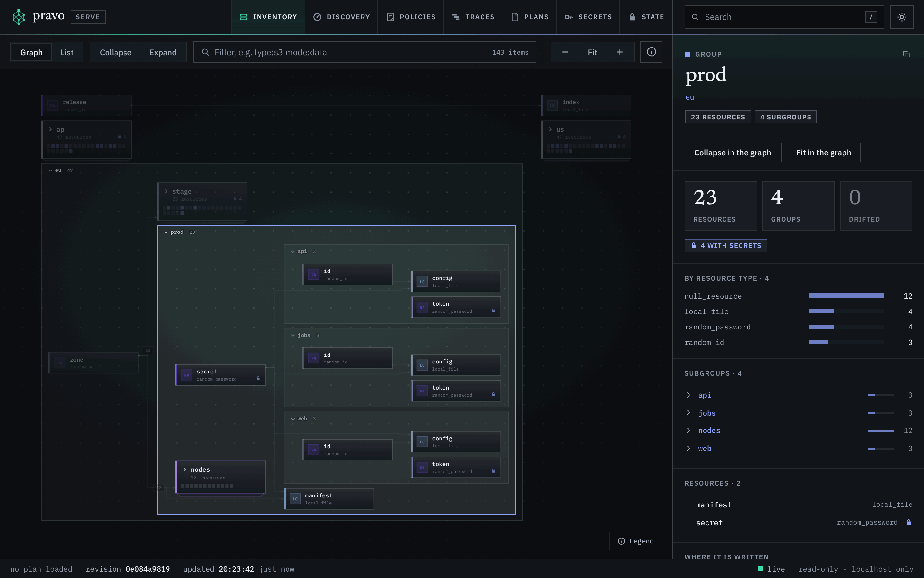Open the info icon next to zoom controls
The height and width of the screenshot is (578, 924).
click(651, 52)
